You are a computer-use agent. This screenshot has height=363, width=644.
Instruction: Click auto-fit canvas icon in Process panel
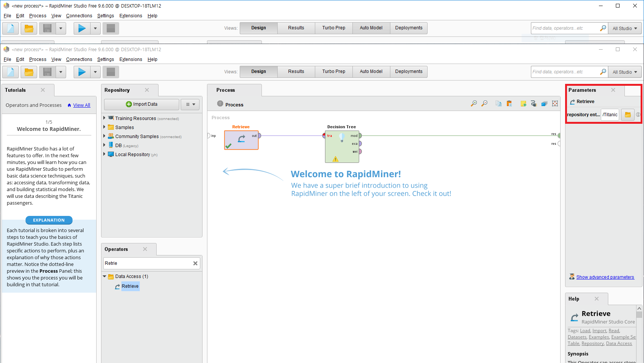555,103
